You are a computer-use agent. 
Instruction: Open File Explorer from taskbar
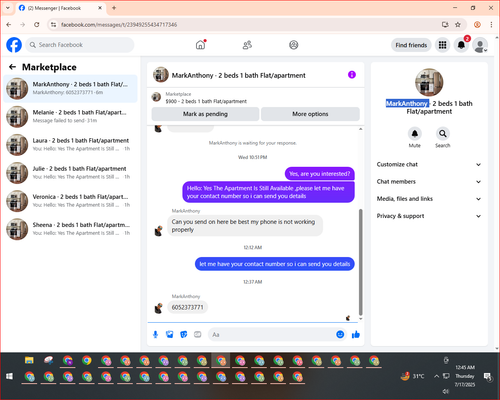29,360
